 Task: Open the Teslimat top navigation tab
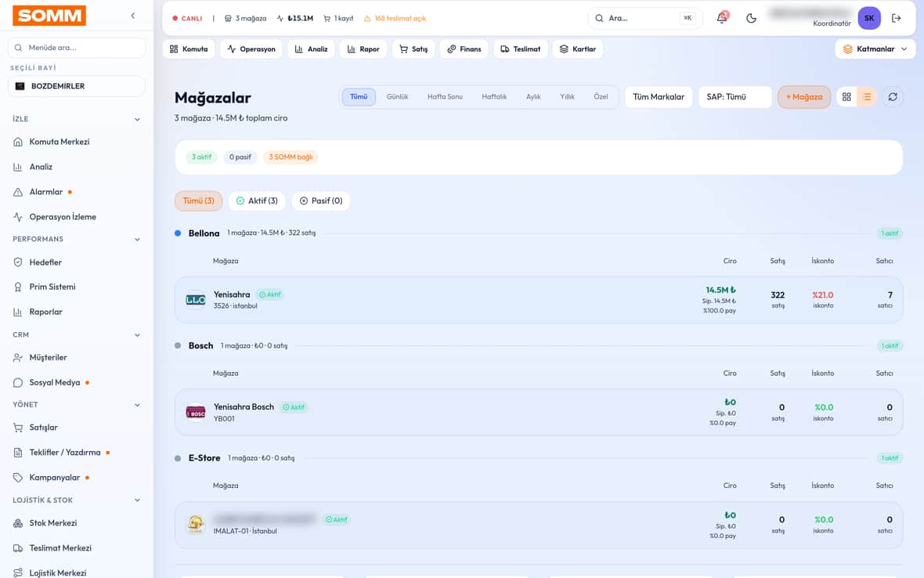[x=521, y=49]
